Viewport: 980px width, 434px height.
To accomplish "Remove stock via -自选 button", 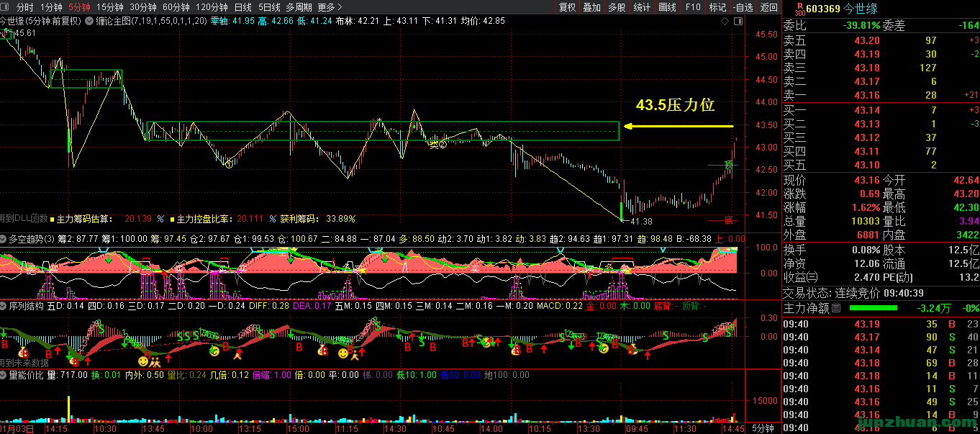I will 743,7.
